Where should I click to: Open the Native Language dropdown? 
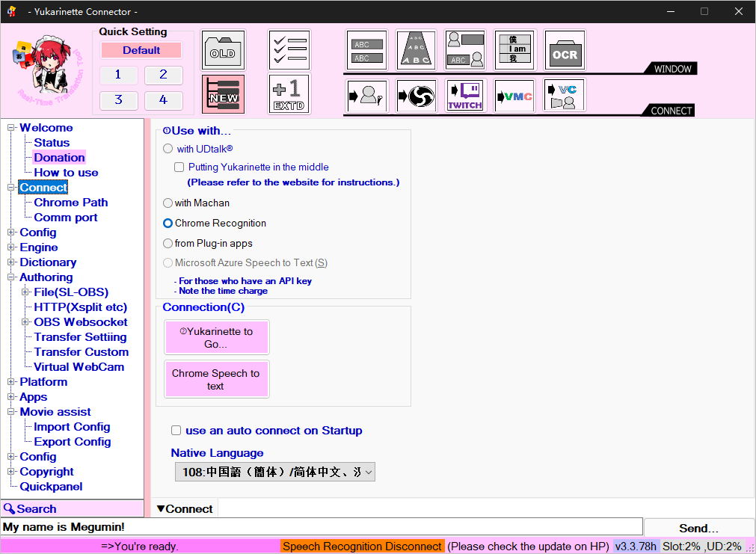tap(275, 472)
